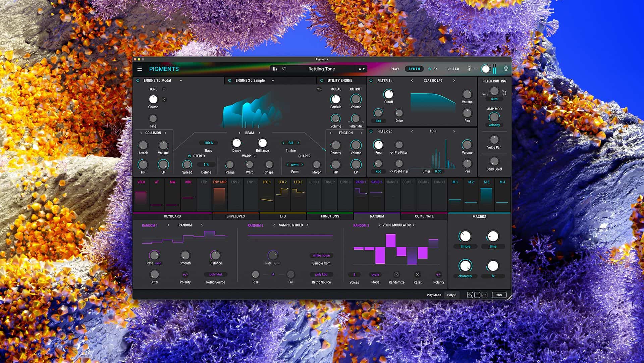Toggle Filter 2 power button
This screenshot has height=363, width=644.
coord(371,131)
